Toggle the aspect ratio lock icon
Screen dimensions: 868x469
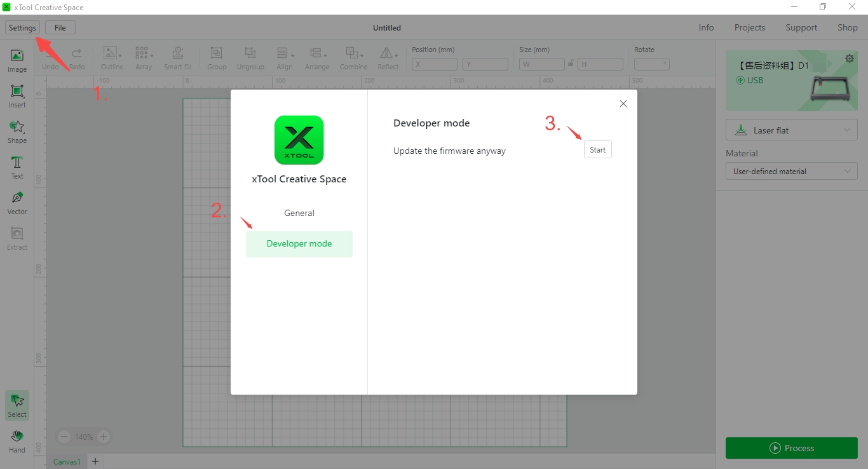tap(571, 64)
